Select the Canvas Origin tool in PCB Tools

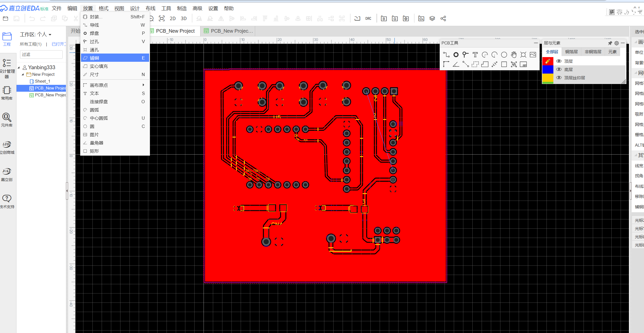tap(446, 64)
